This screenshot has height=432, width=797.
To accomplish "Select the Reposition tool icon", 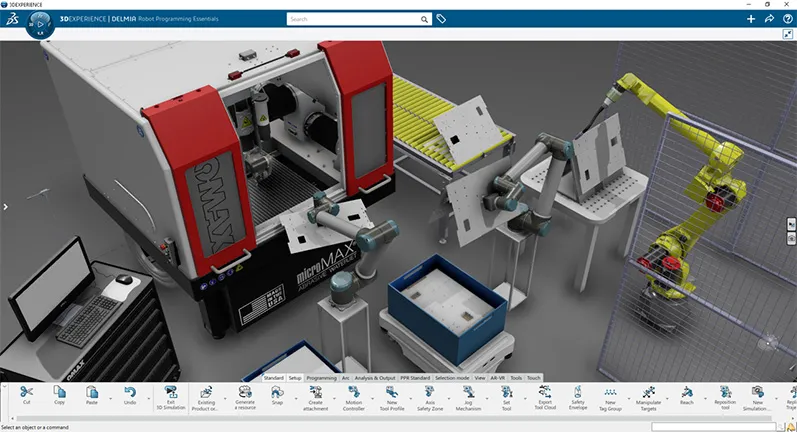I will click(725, 392).
